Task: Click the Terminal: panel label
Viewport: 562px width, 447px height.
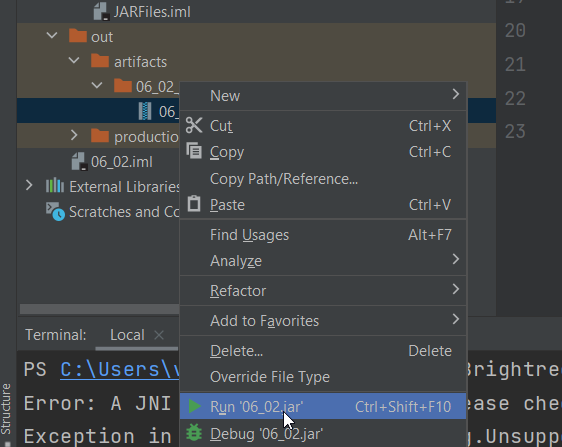Action: (x=56, y=335)
